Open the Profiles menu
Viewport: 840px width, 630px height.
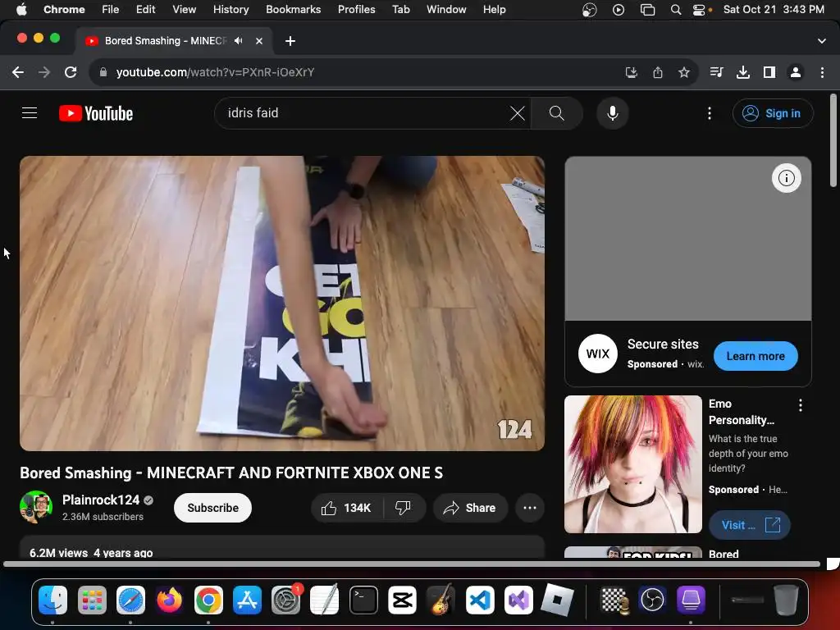pos(356,10)
